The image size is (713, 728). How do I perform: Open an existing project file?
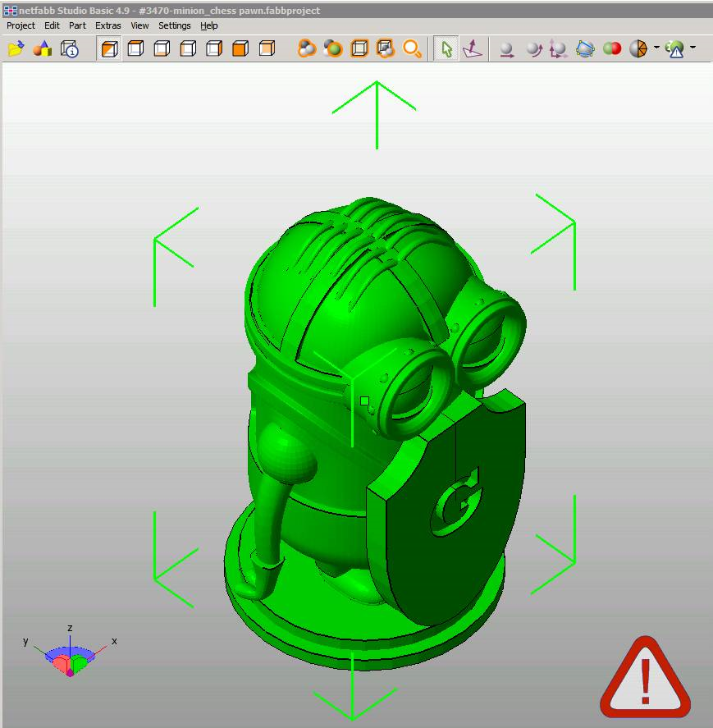tap(16, 48)
